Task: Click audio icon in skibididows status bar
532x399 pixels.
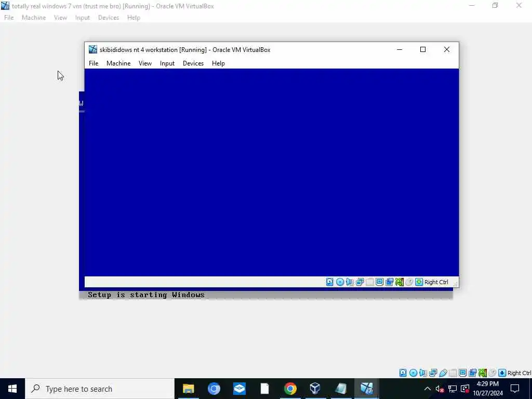Action: (x=350, y=282)
